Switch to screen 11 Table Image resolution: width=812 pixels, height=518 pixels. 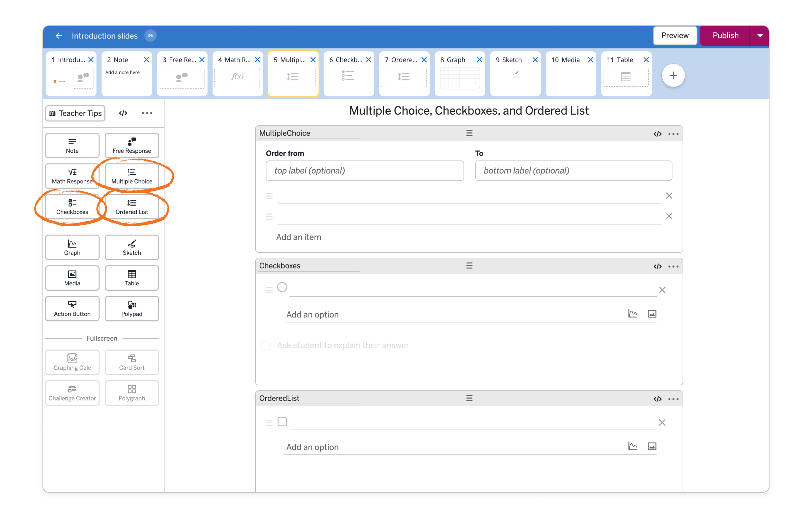pos(626,74)
